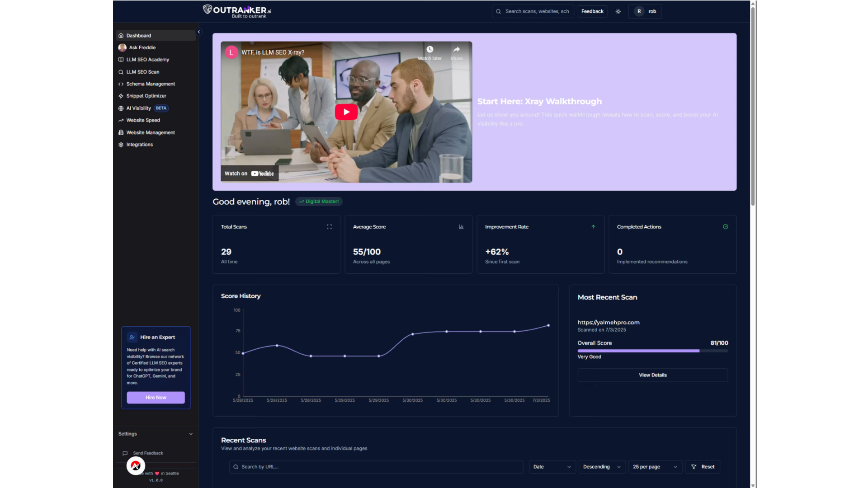Play the WTF is LLM SEO X-ray video
Image resolution: width=868 pixels, height=488 pixels.
[x=346, y=112]
